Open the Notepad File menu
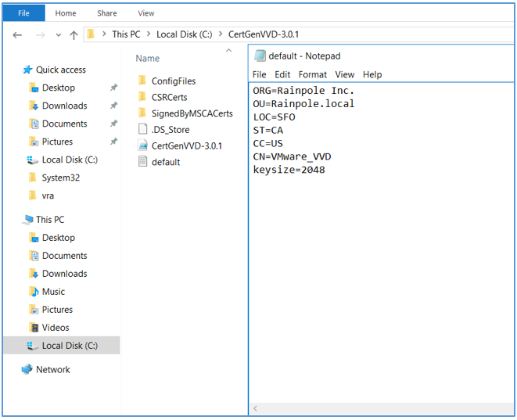Image resolution: width=517 pixels, height=420 pixels. point(260,75)
